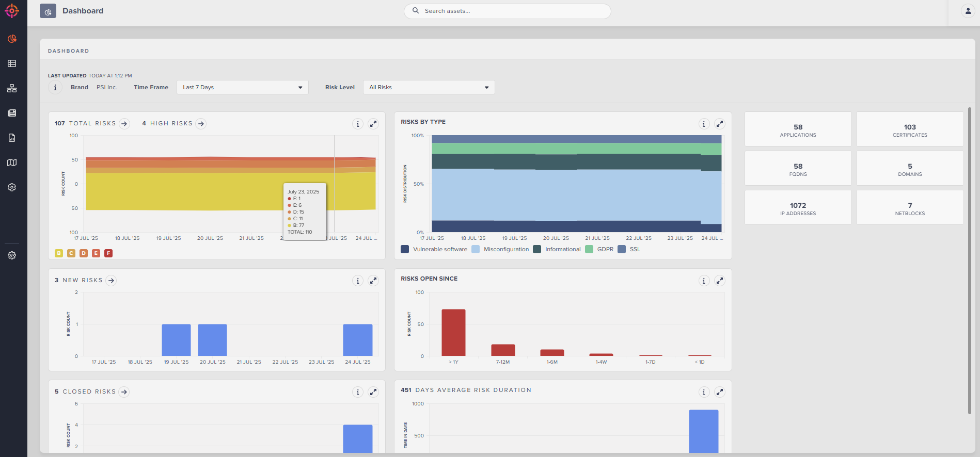The height and width of the screenshot is (457, 980).
Task: Open the map sidebar icon
Action: [12, 162]
